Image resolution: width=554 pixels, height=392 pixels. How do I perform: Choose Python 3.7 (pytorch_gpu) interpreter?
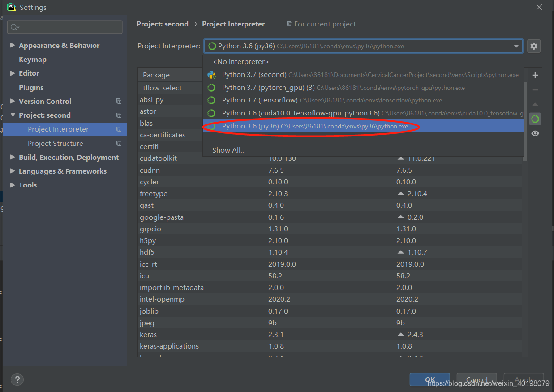363,88
